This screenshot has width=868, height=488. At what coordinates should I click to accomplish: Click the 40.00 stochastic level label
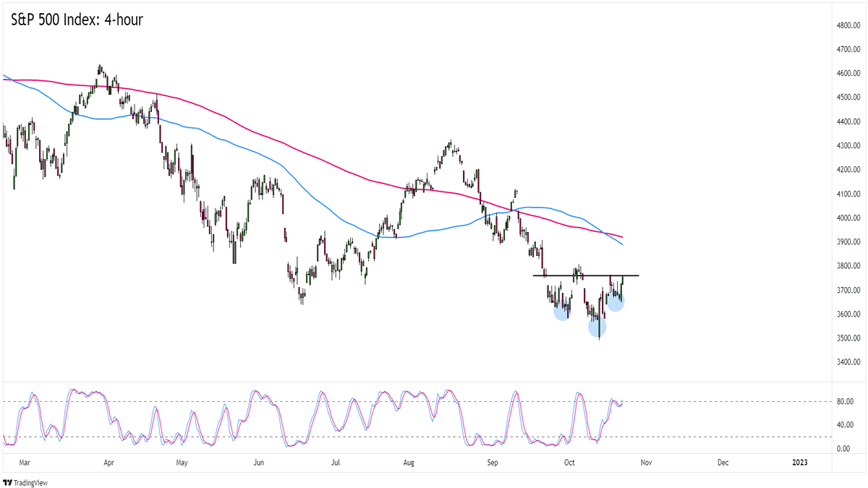[843, 425]
